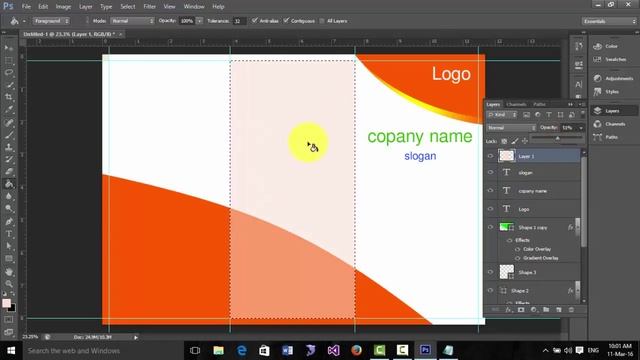Open the layer Opacity dropdown arrow
640x360 pixels.
581,128
